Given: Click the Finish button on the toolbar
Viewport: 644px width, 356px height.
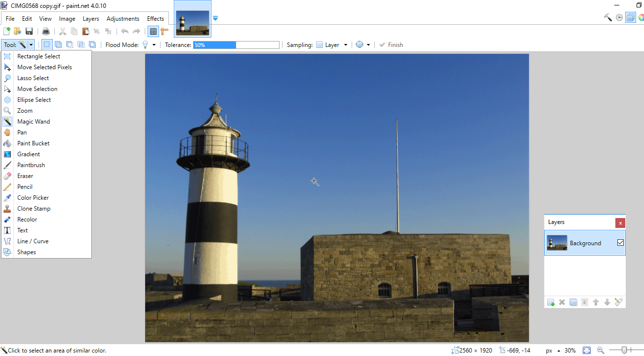Looking at the screenshot, I should coord(391,44).
